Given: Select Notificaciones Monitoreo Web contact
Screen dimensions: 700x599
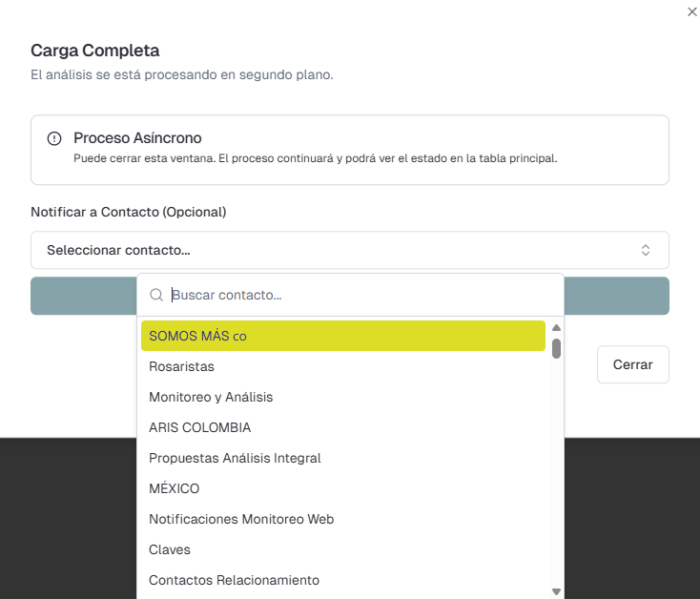Looking at the screenshot, I should click(x=342, y=519).
